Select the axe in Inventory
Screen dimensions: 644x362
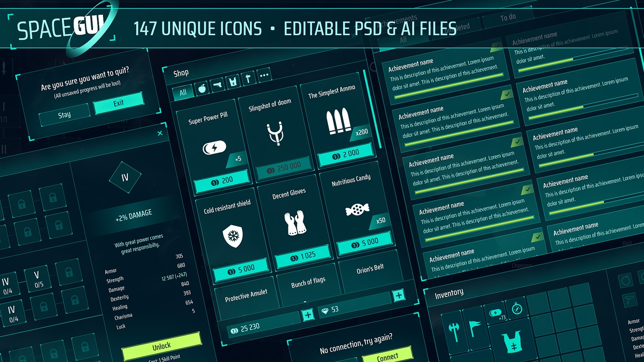(455, 331)
